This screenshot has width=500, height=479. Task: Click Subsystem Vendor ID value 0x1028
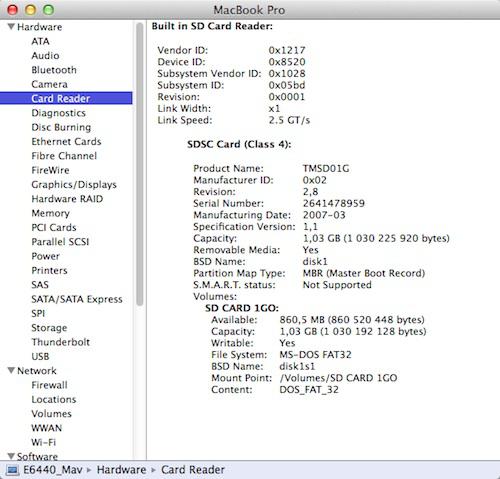tap(287, 74)
